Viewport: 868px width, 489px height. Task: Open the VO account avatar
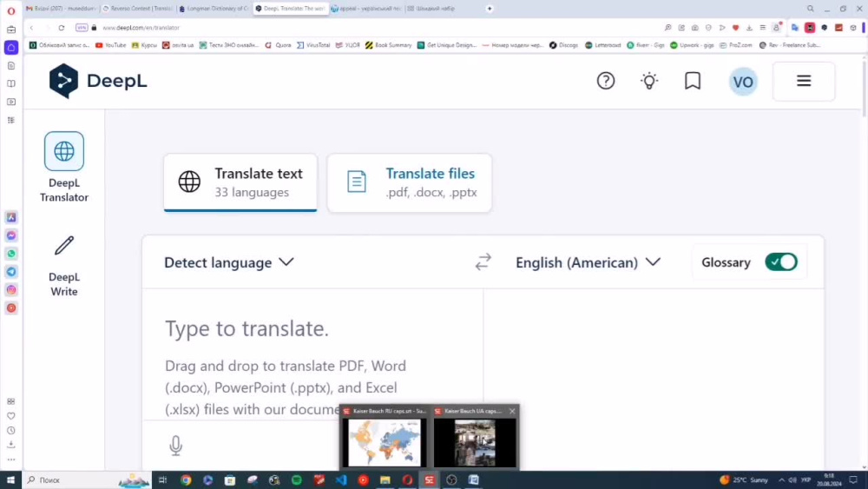coord(743,82)
